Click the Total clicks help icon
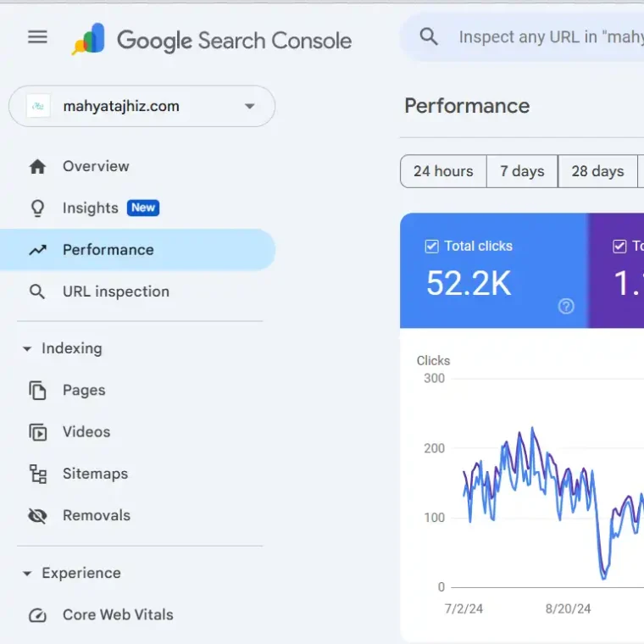 [x=566, y=307]
